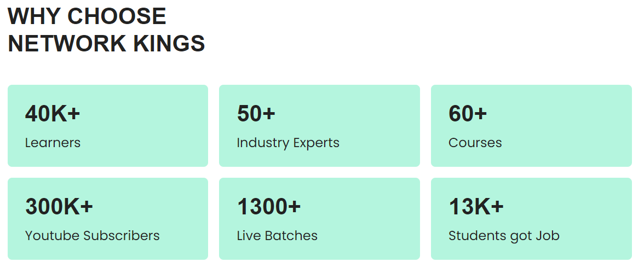Click the 1300+ number
Screen dimensions: 644x274
click(269, 206)
